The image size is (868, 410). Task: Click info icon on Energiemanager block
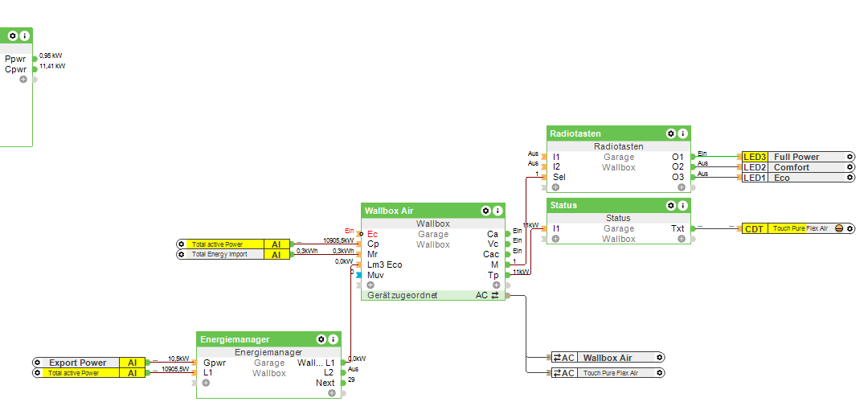[x=334, y=339]
